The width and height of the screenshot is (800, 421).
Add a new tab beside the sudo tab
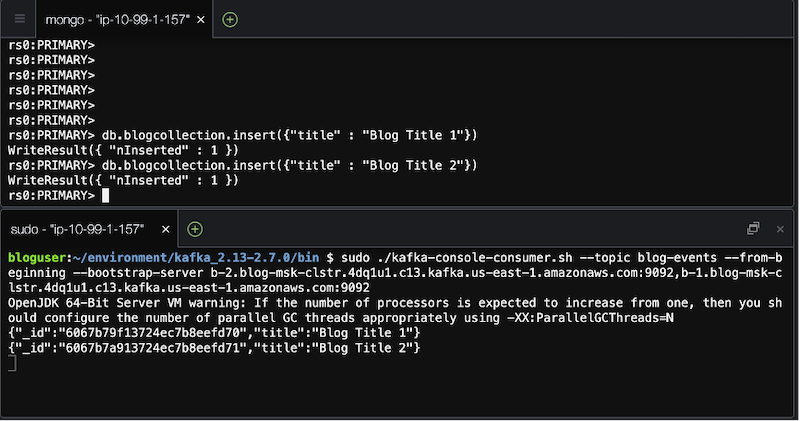pyautogui.click(x=195, y=229)
